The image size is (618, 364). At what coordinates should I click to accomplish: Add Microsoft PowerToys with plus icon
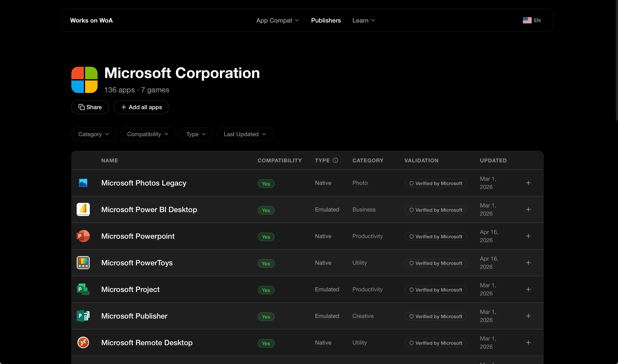[528, 263]
